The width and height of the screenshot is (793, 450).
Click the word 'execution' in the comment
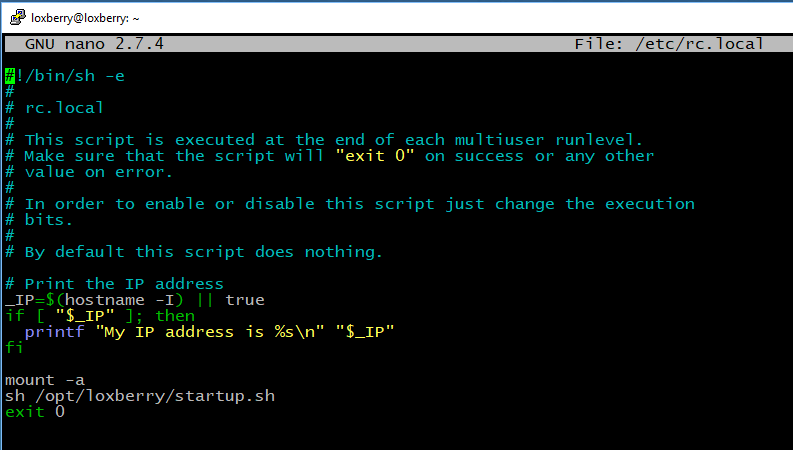click(x=650, y=204)
